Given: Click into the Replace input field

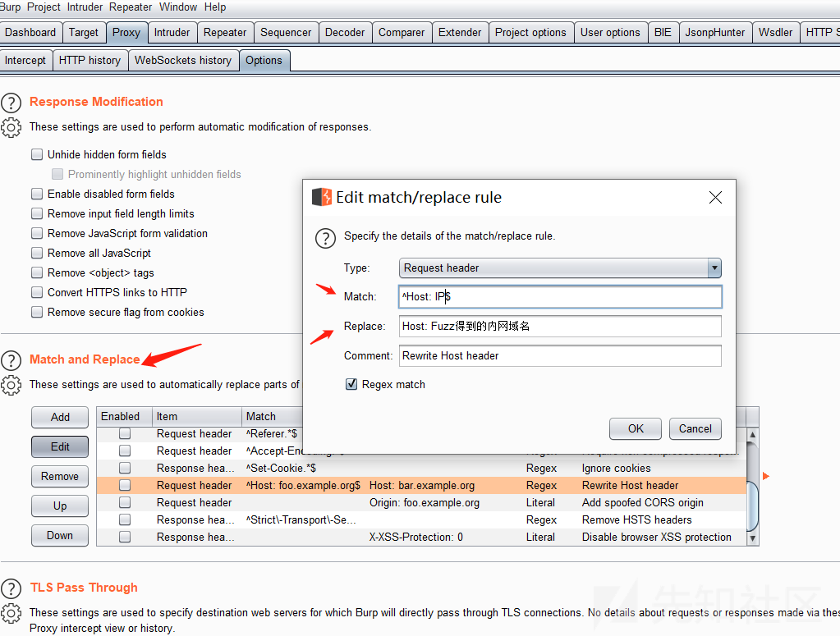Looking at the screenshot, I should coord(560,326).
